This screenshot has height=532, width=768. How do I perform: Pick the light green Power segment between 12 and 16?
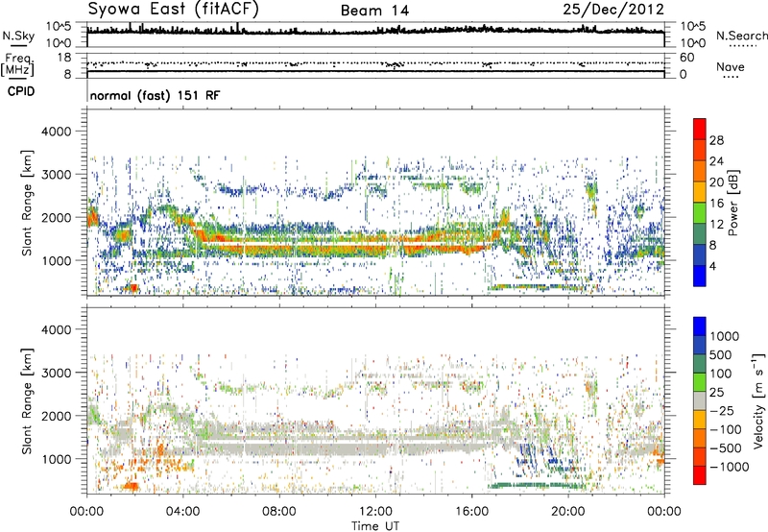(700, 212)
